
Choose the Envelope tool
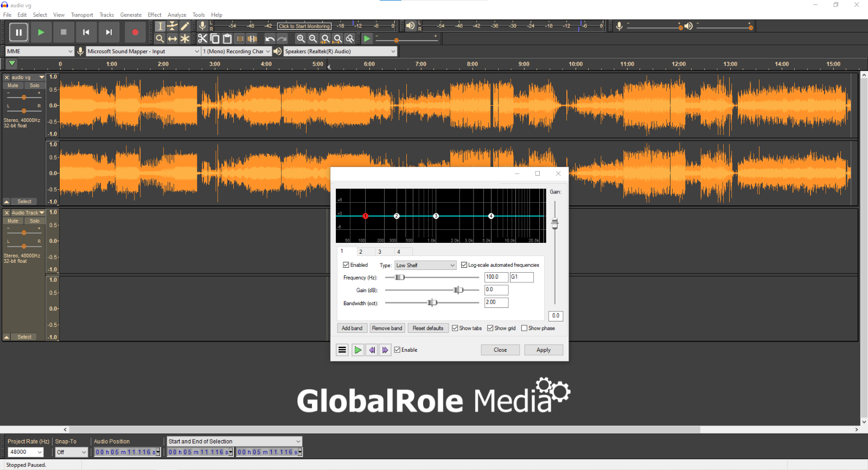(173, 26)
